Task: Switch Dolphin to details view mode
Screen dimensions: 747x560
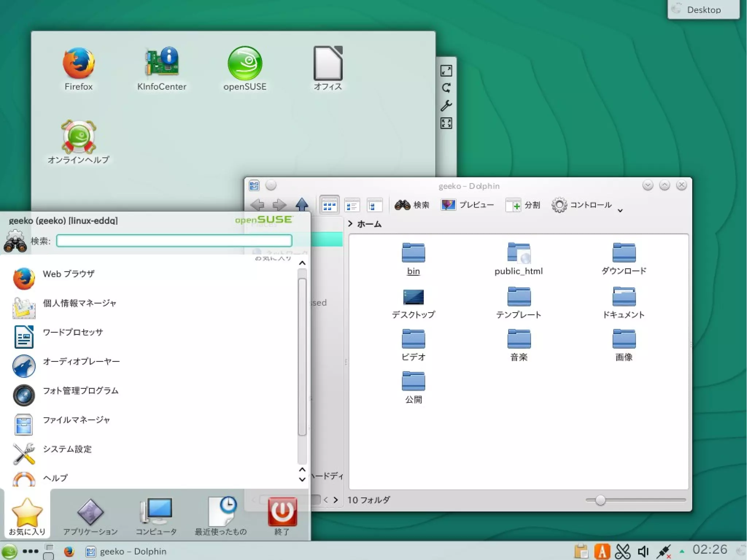Action: point(374,205)
